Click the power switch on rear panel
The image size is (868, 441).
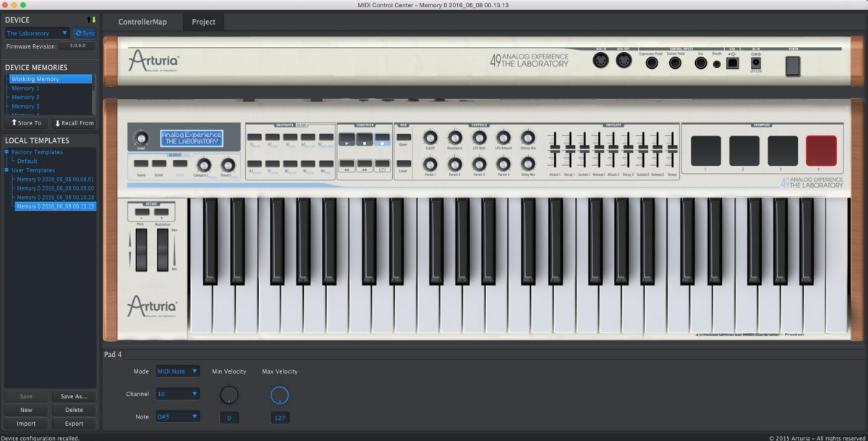pos(793,66)
